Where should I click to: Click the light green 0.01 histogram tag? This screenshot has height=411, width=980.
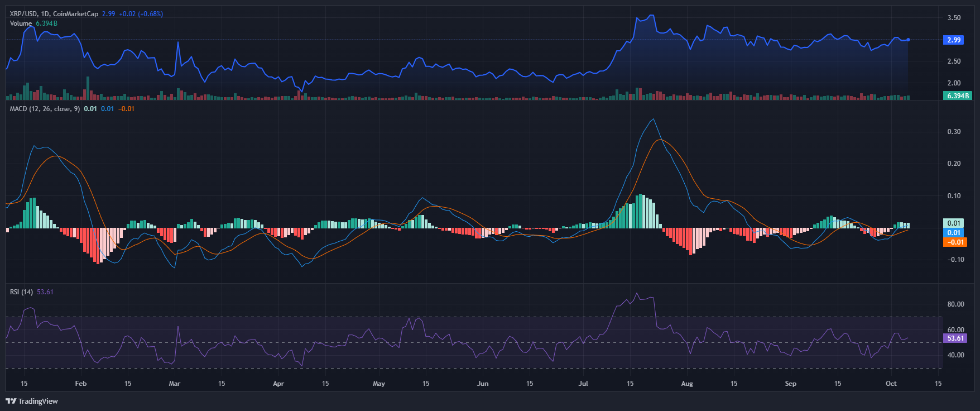tap(954, 223)
